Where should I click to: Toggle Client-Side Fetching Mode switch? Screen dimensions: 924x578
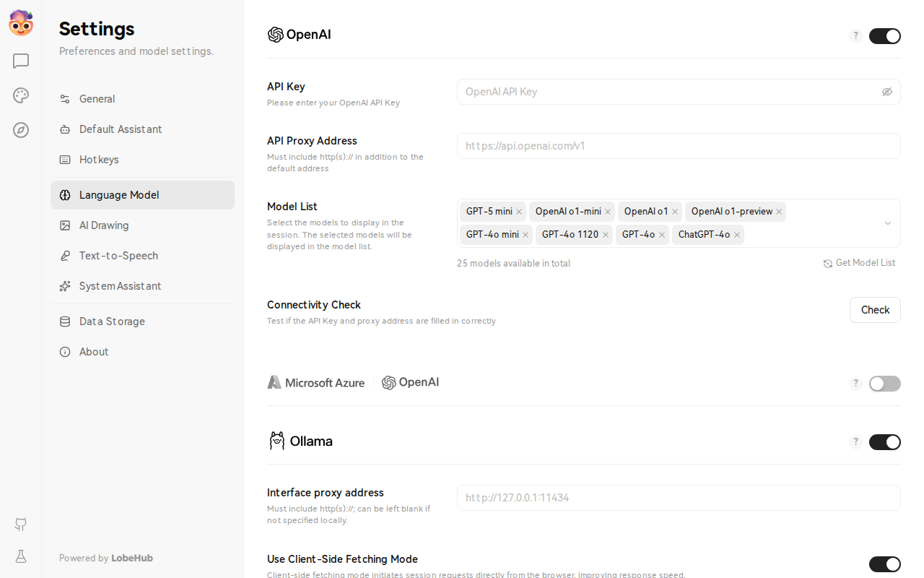[885, 564]
